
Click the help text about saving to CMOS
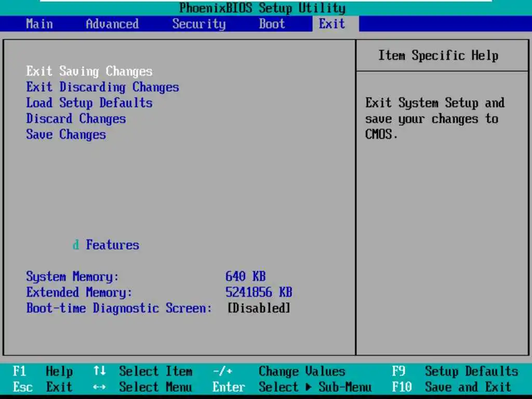(435, 118)
